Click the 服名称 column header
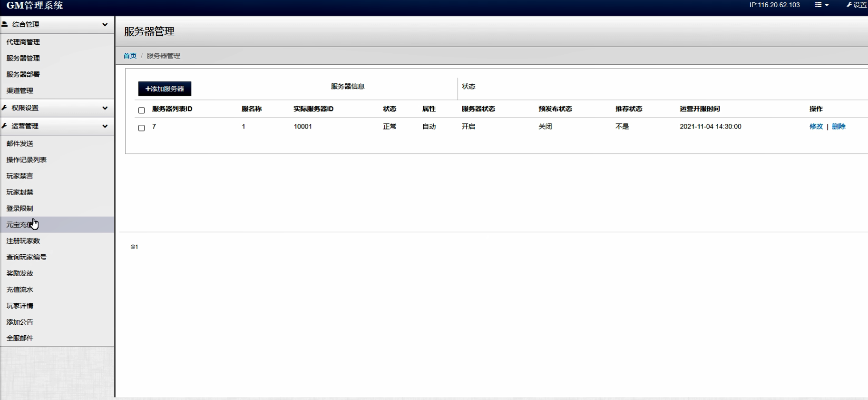Image resolution: width=868 pixels, height=400 pixels. (252, 109)
